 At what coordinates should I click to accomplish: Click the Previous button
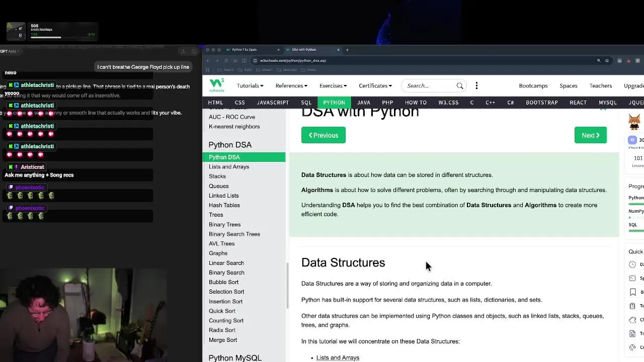pyautogui.click(x=324, y=135)
